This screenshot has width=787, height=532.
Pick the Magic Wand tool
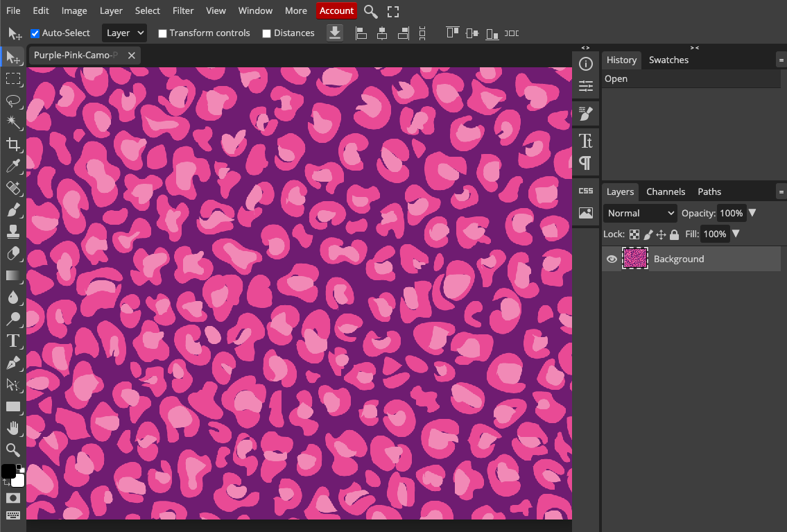tap(13, 123)
